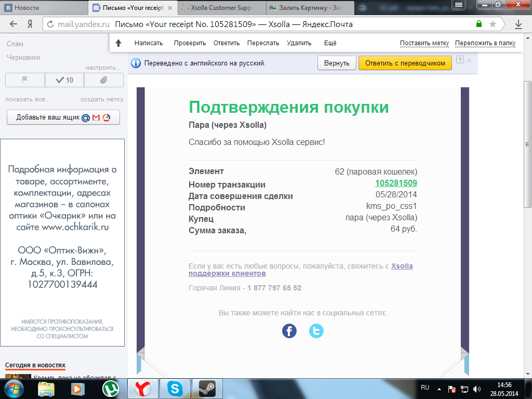Screen dimensions: 532x399
Task: Open translation help question icon
Action: point(460,60)
